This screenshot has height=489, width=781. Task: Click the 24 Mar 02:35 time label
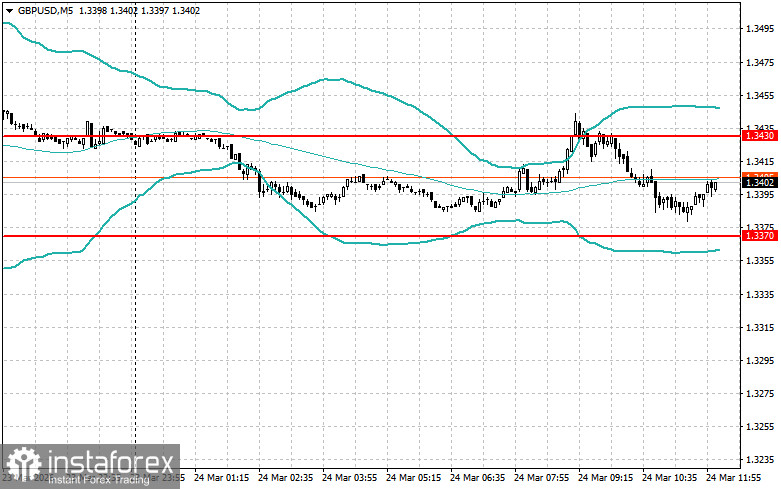tap(285, 478)
